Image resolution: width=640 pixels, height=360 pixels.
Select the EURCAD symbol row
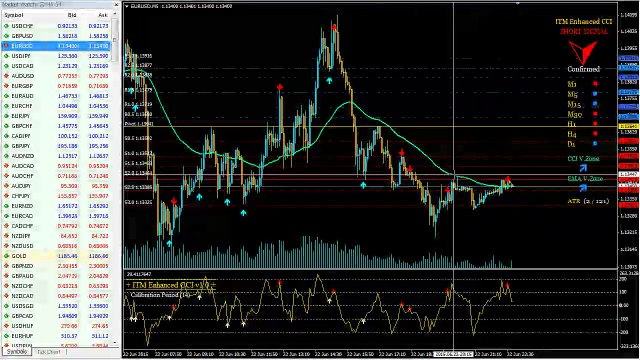[x=56, y=216]
